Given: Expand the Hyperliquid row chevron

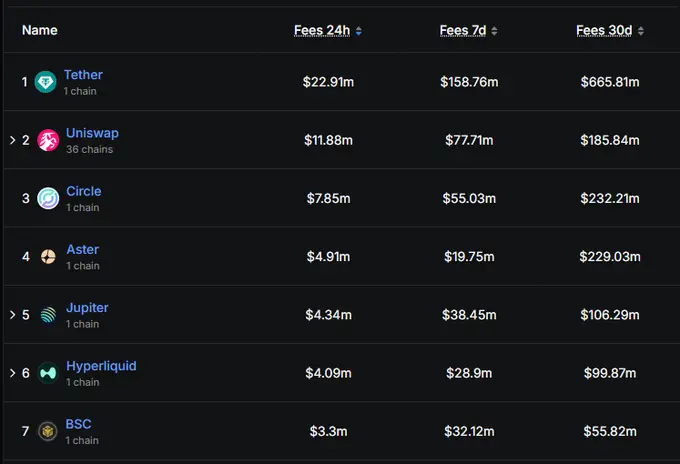Looking at the screenshot, I should (x=12, y=373).
